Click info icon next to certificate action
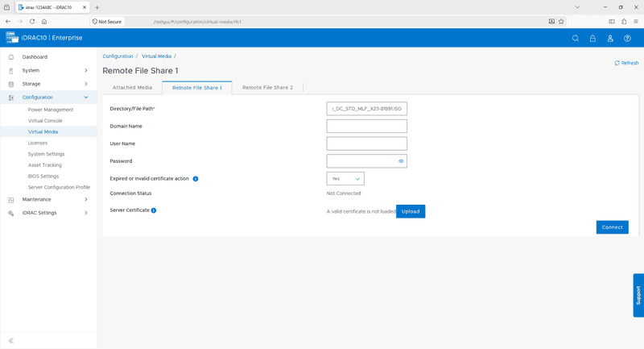Image resolution: width=644 pixels, height=349 pixels. tap(196, 179)
